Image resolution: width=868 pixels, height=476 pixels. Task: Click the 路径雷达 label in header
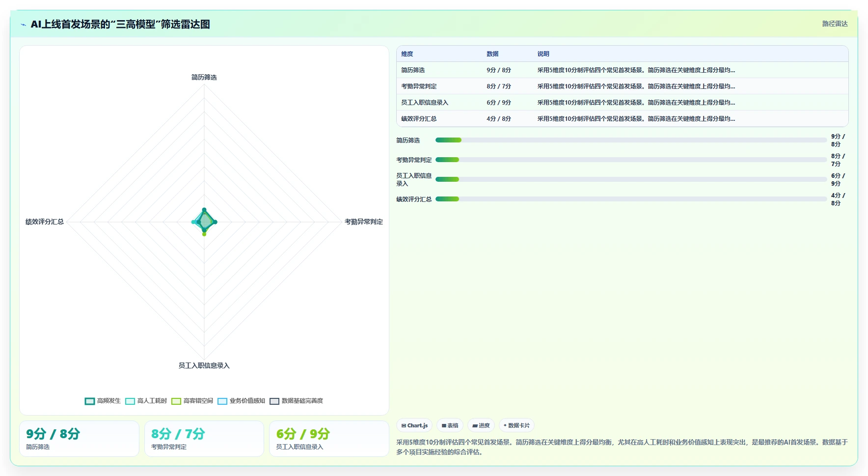(835, 24)
